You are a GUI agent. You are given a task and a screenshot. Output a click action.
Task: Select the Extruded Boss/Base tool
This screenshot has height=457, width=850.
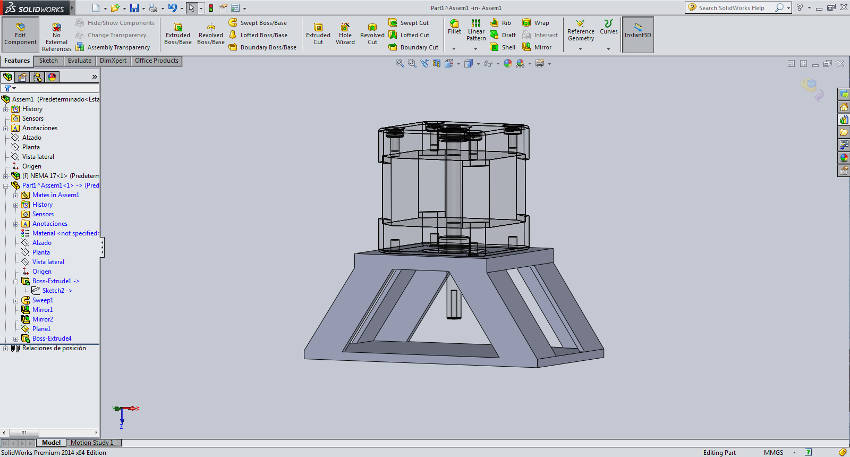(177, 34)
